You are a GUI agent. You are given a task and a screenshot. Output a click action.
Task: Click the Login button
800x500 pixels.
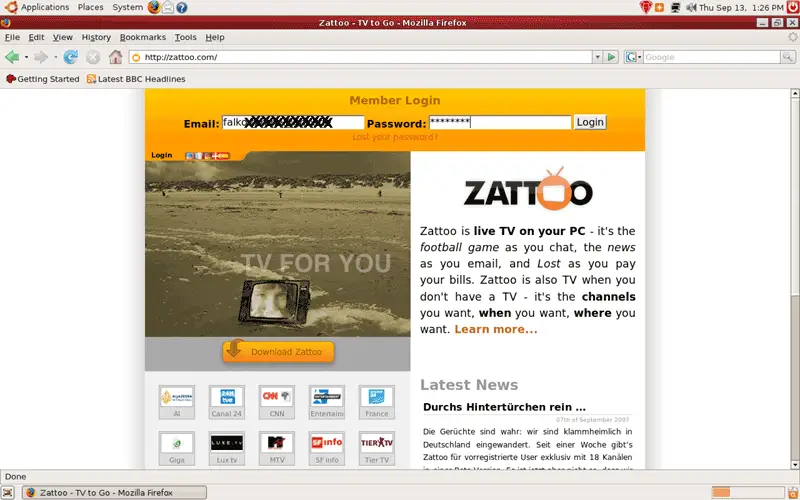[x=590, y=122]
